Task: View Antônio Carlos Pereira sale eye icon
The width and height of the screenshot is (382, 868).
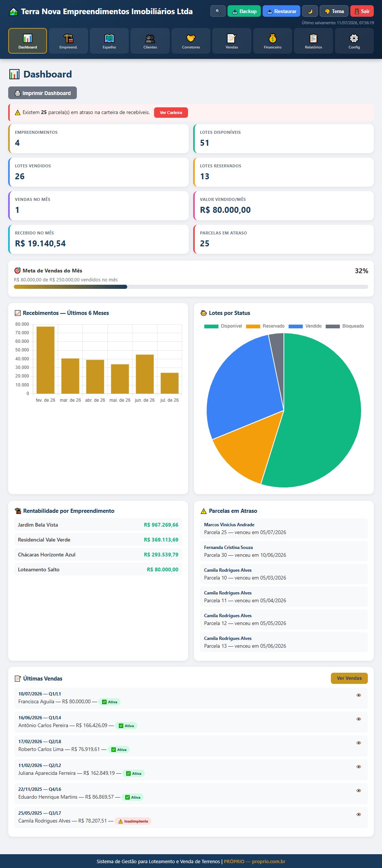Action: click(x=358, y=719)
